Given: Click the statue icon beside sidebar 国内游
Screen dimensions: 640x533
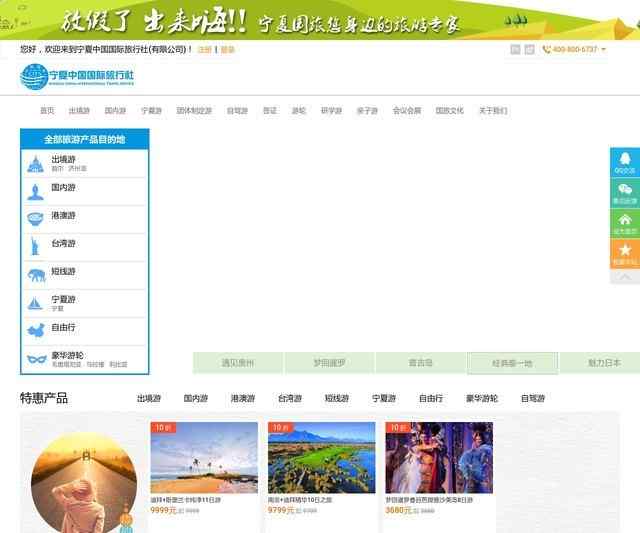Looking at the screenshot, I should click(x=36, y=192).
